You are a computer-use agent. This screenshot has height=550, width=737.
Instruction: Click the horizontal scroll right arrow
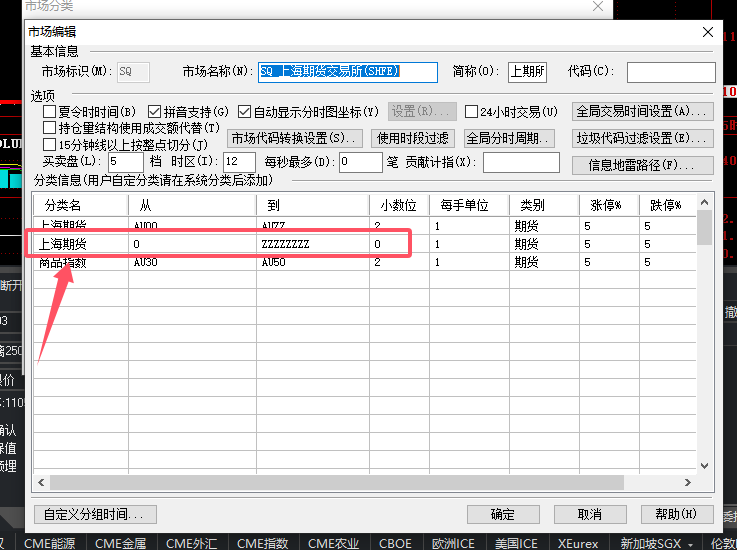pos(688,482)
